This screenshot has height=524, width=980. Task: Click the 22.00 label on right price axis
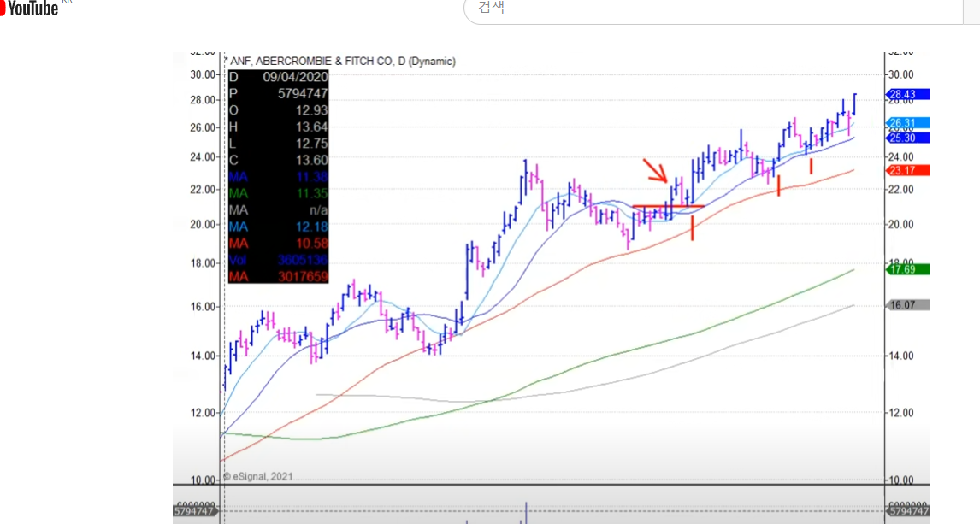901,189
